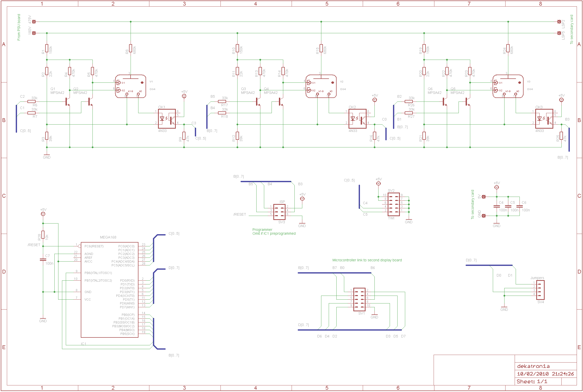Click the 'Sheet: 1/1' field
The width and height of the screenshot is (583, 392).
(532, 381)
